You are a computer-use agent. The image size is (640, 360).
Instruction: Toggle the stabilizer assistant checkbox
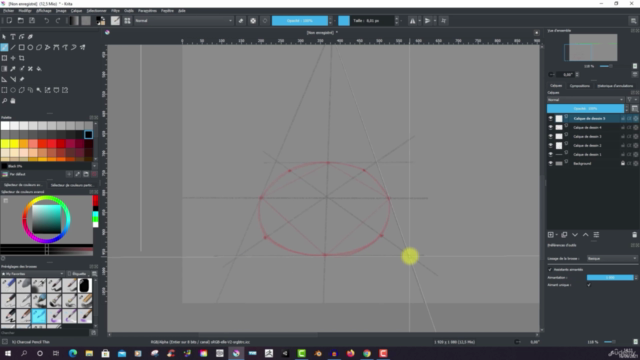(x=550, y=270)
